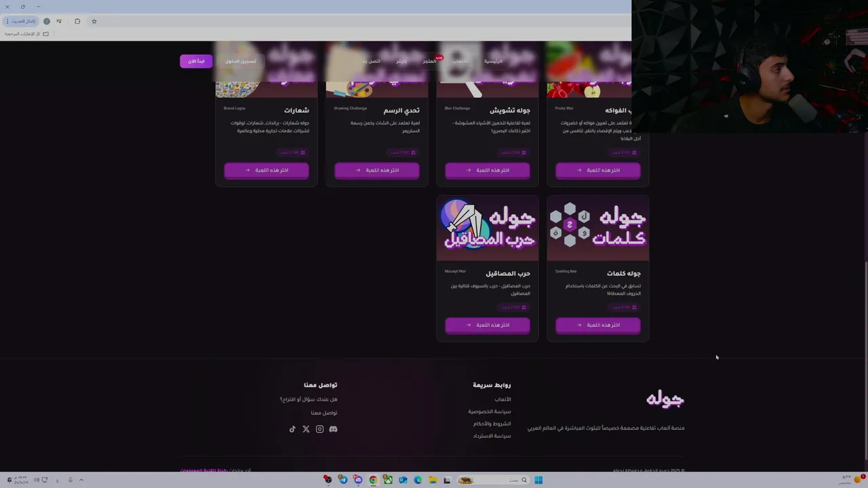This screenshot has width=868, height=488.
Task: Open the all bookmarks folder (كل الإشارات المرجعية)
Action: click(27, 34)
